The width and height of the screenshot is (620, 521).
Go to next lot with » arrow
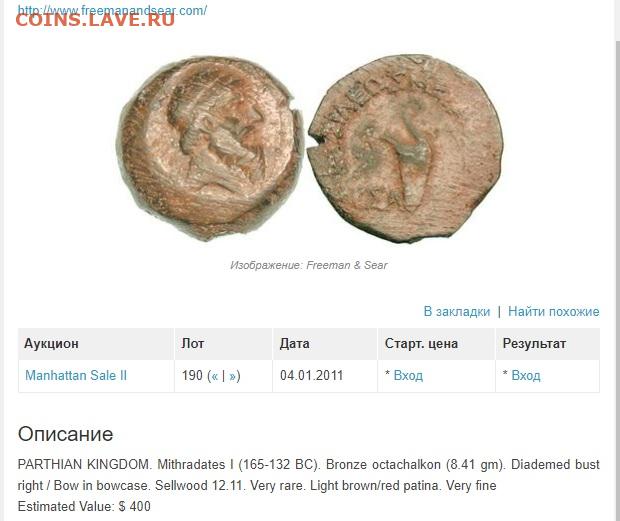click(232, 376)
